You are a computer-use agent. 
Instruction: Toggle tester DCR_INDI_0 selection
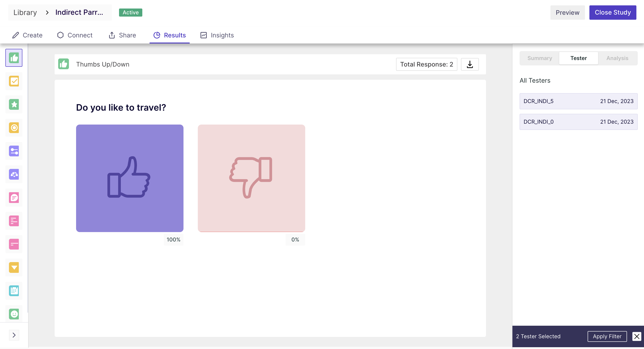coord(578,122)
